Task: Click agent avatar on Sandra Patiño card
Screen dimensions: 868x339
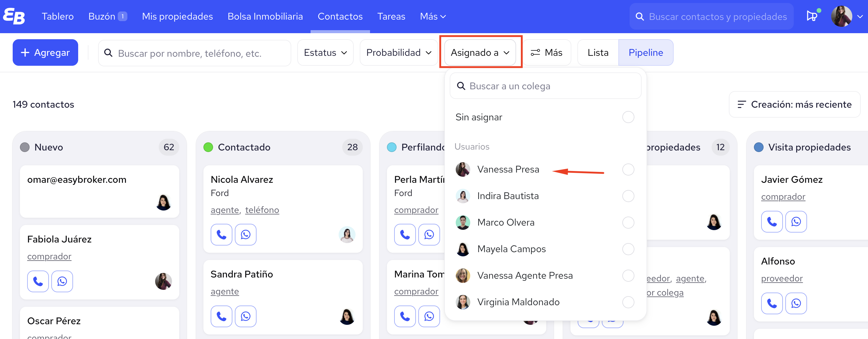Action: [347, 316]
